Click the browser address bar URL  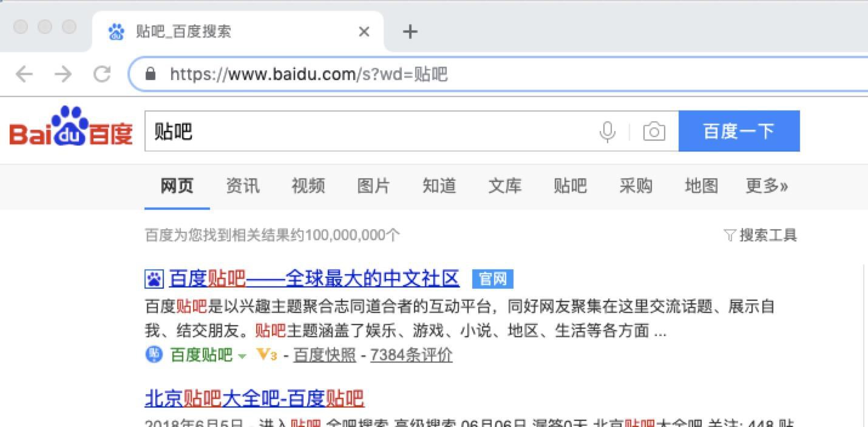(x=308, y=74)
